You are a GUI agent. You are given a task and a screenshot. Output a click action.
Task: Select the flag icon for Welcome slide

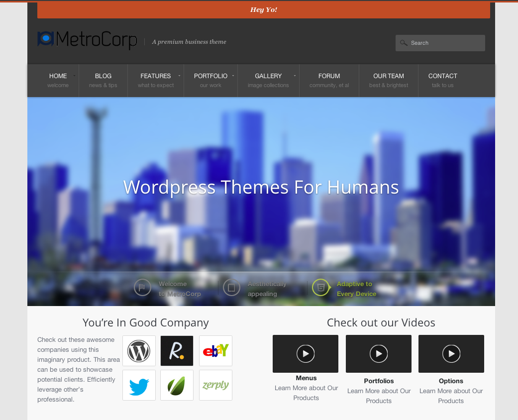[142, 288]
